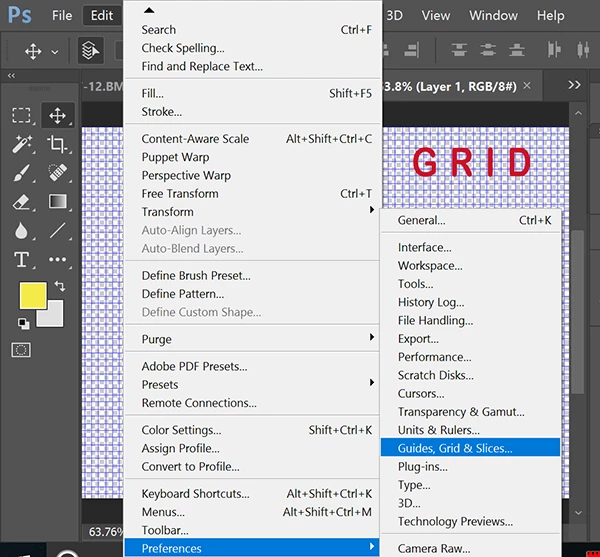Select the Line tool

click(57, 231)
